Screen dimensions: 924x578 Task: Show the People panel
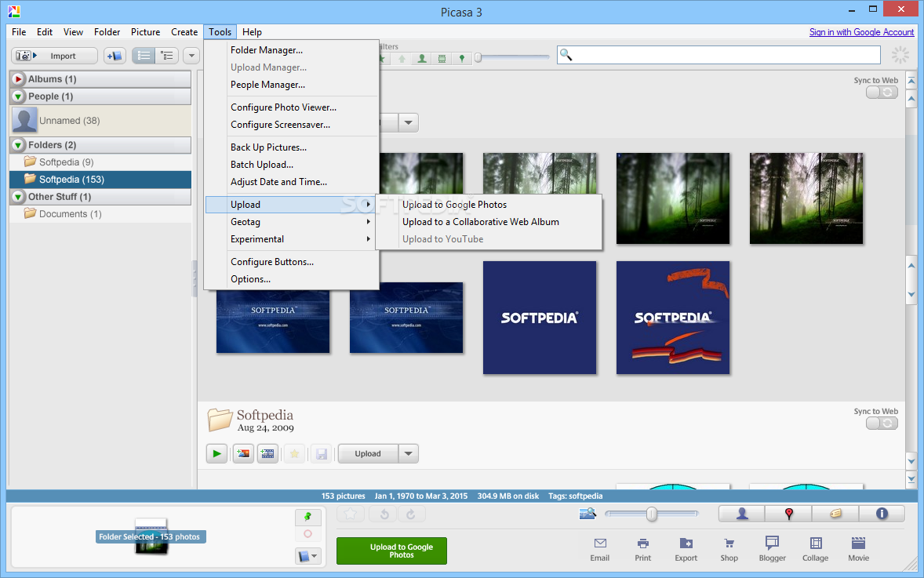click(742, 514)
